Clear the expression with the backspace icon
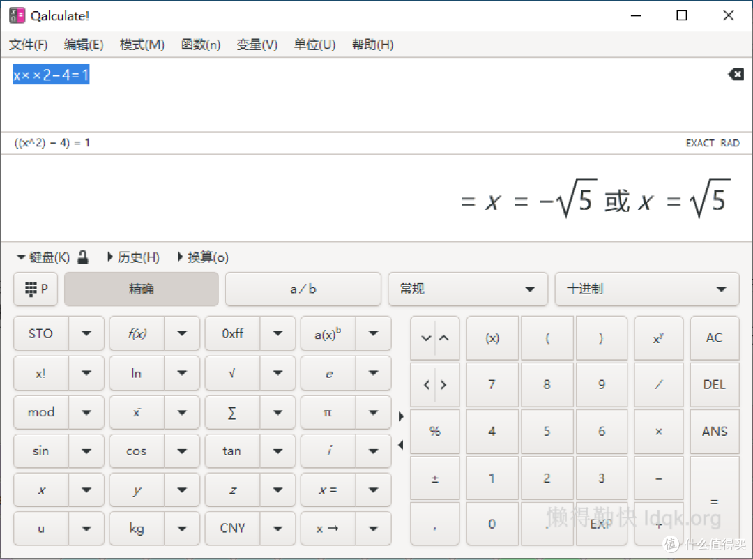Image resolution: width=753 pixels, height=560 pixels. click(736, 75)
